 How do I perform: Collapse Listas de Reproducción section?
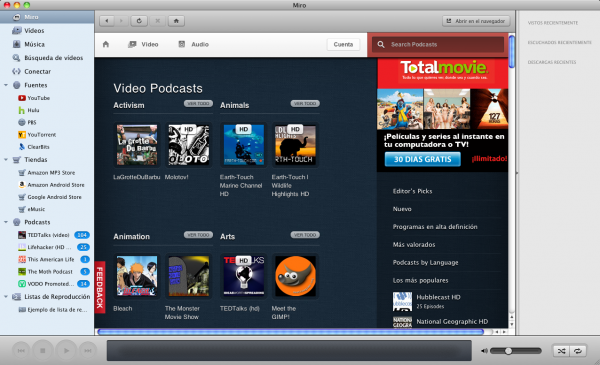pyautogui.click(x=6, y=297)
